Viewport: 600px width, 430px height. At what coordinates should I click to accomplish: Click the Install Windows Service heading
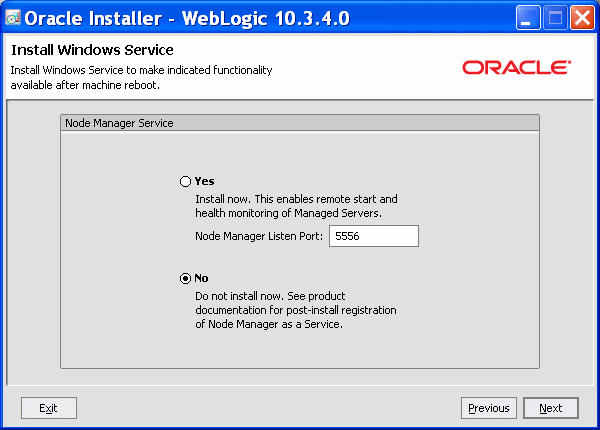point(92,50)
